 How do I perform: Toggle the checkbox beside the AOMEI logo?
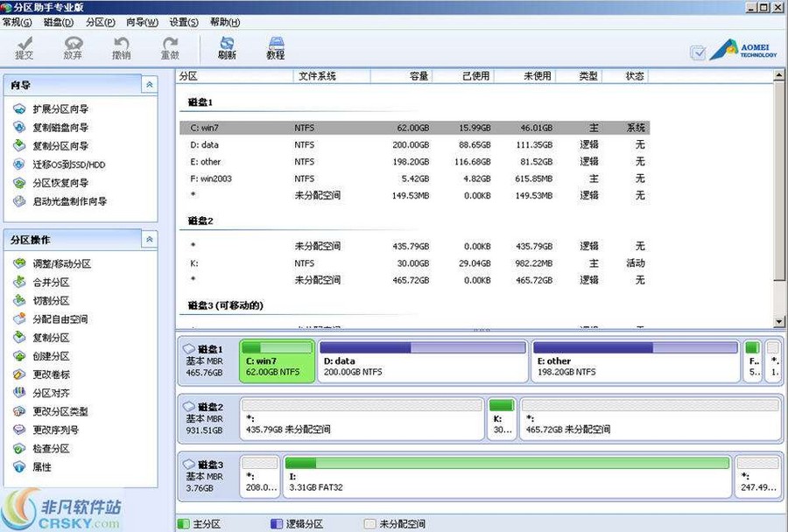click(x=698, y=52)
